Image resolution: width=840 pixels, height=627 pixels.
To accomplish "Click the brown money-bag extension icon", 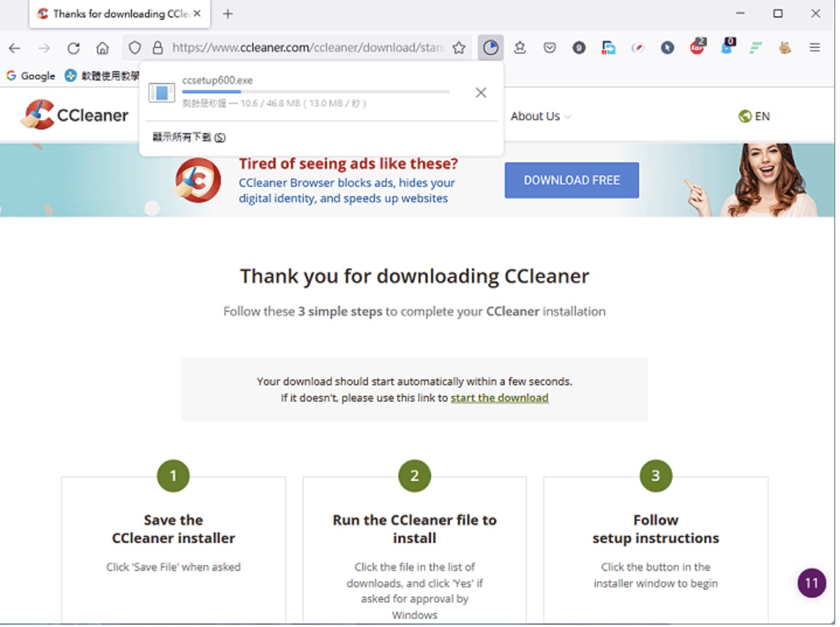I will 785,48.
